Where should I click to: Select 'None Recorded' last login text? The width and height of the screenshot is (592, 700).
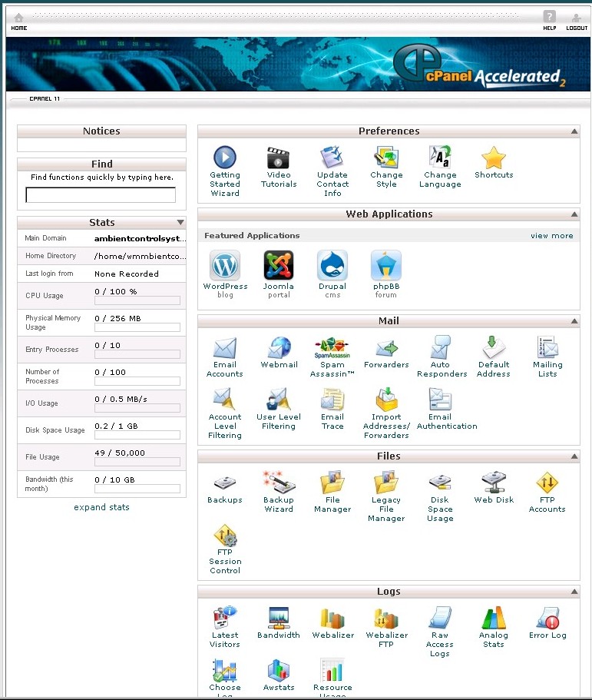[126, 274]
